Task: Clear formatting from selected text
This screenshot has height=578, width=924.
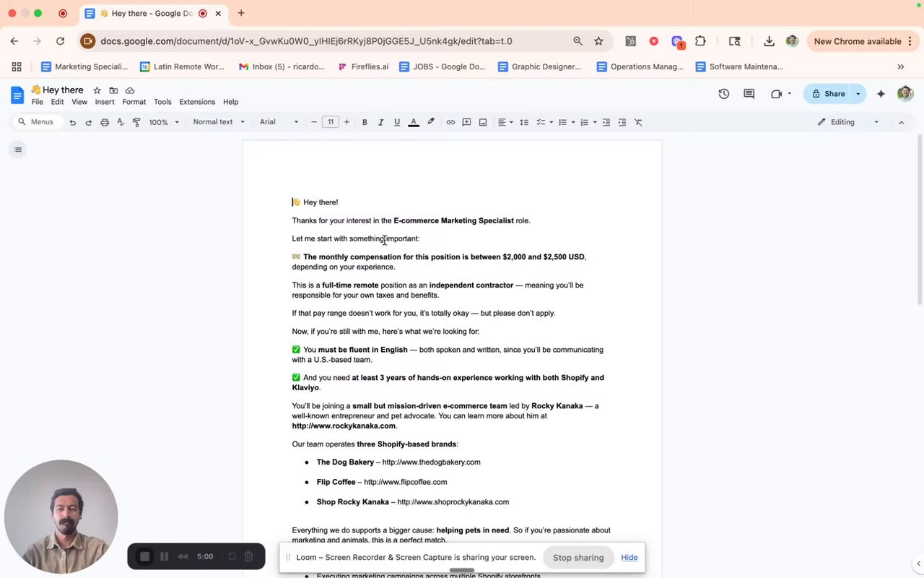Action: pyautogui.click(x=638, y=122)
